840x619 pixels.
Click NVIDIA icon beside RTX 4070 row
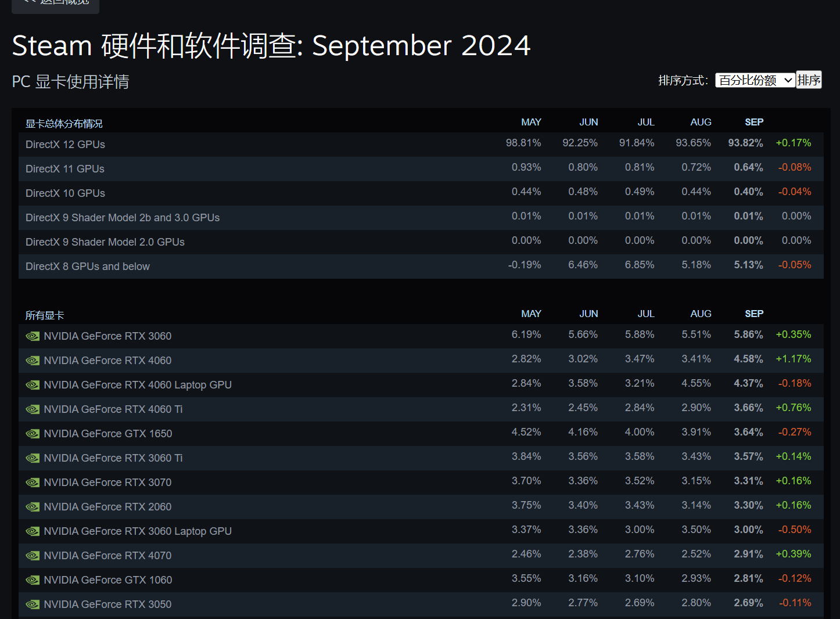tap(33, 556)
